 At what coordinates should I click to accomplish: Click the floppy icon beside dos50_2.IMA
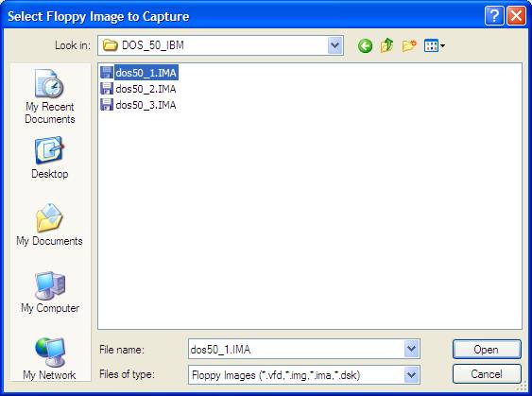(x=107, y=89)
